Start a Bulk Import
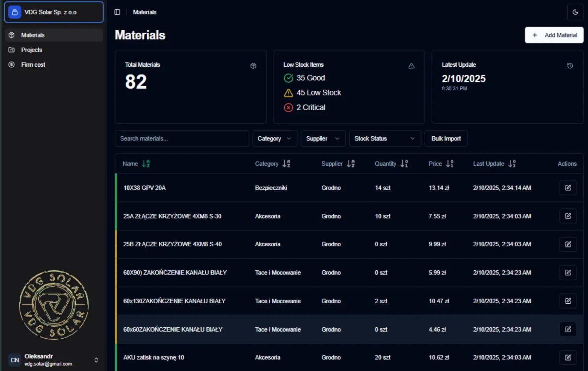 click(x=446, y=138)
